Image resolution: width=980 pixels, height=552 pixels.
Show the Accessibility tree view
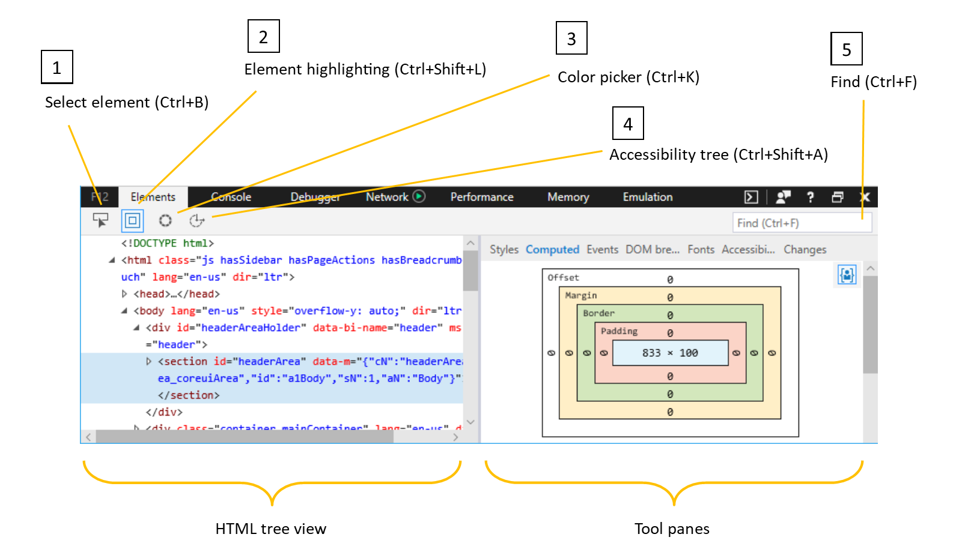click(x=196, y=220)
